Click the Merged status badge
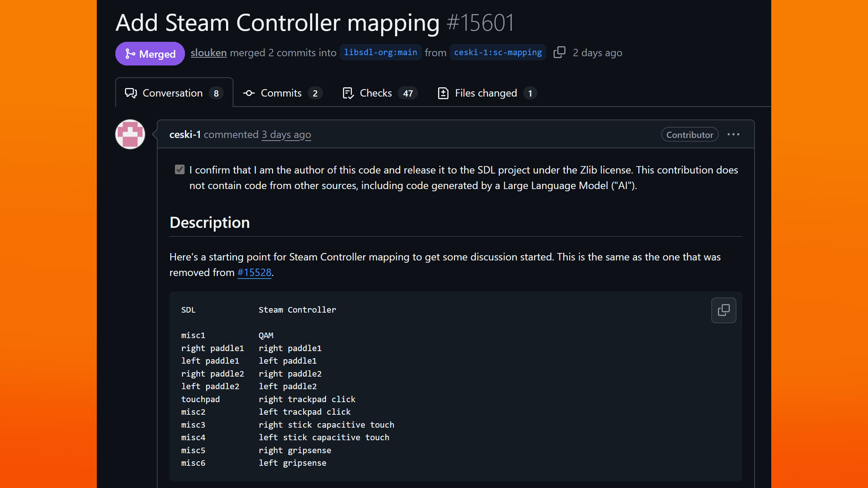This screenshot has width=868, height=488. (150, 54)
